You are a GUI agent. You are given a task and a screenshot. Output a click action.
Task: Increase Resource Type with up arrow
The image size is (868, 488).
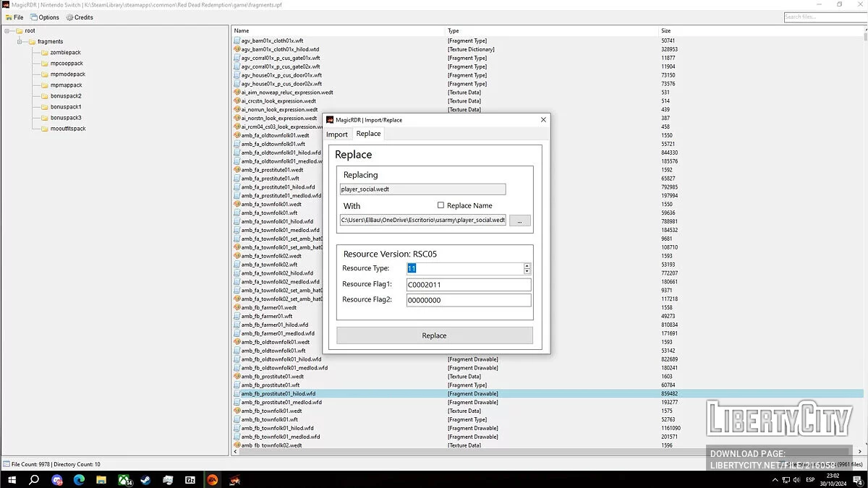[527, 265]
